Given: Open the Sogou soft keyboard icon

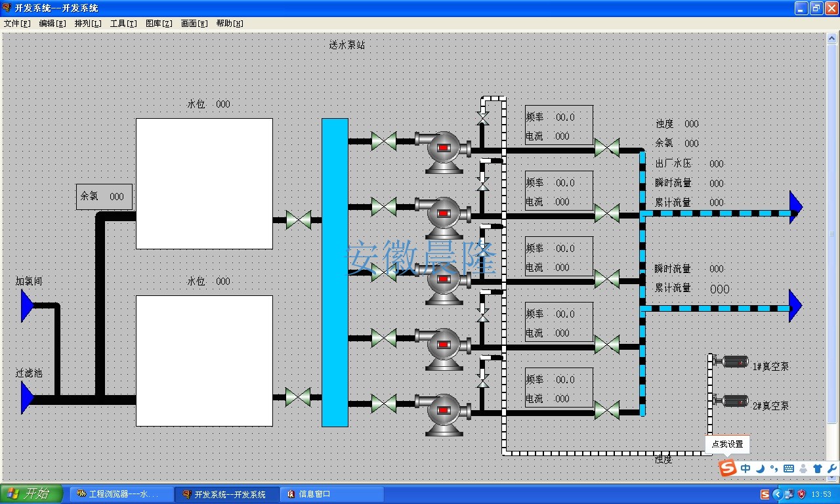Looking at the screenshot, I should pyautogui.click(x=789, y=469).
